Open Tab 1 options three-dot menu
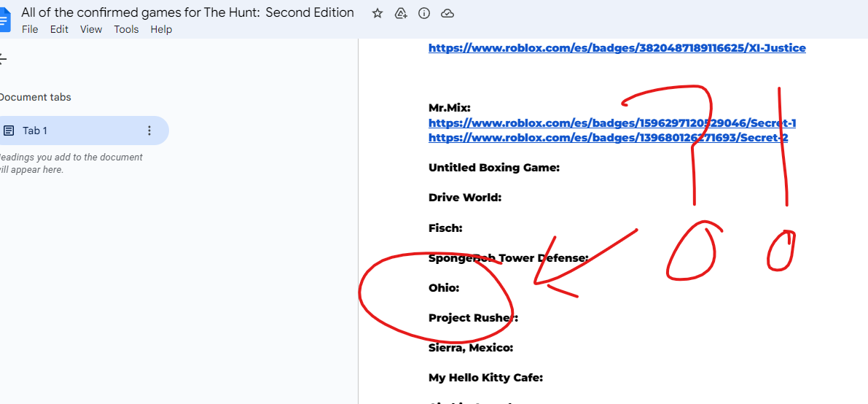 pyautogui.click(x=149, y=131)
